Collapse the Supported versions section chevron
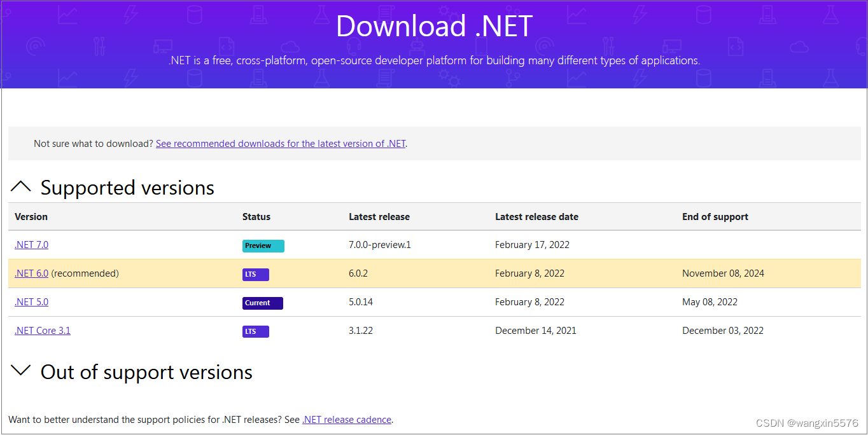Viewport: 868px width, 435px height. point(21,186)
